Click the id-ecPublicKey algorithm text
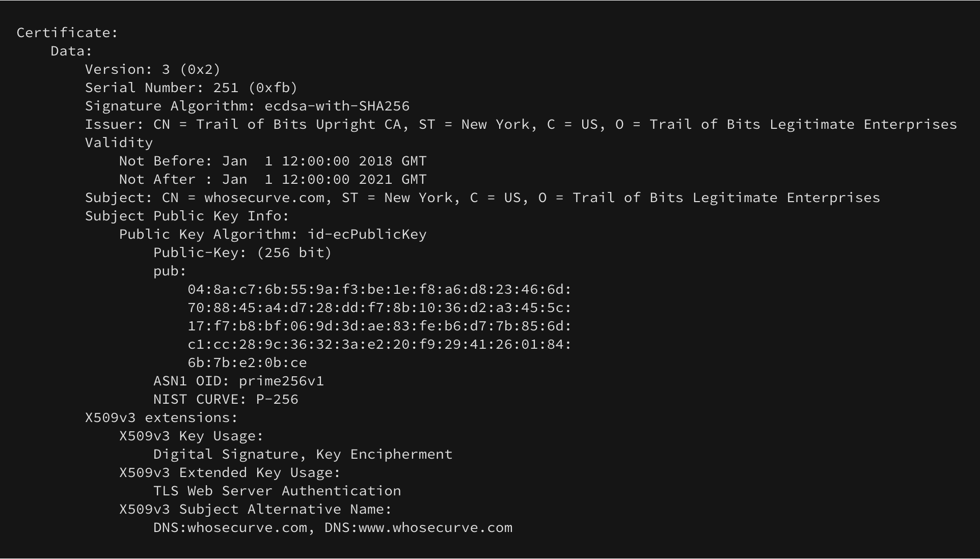 (367, 235)
